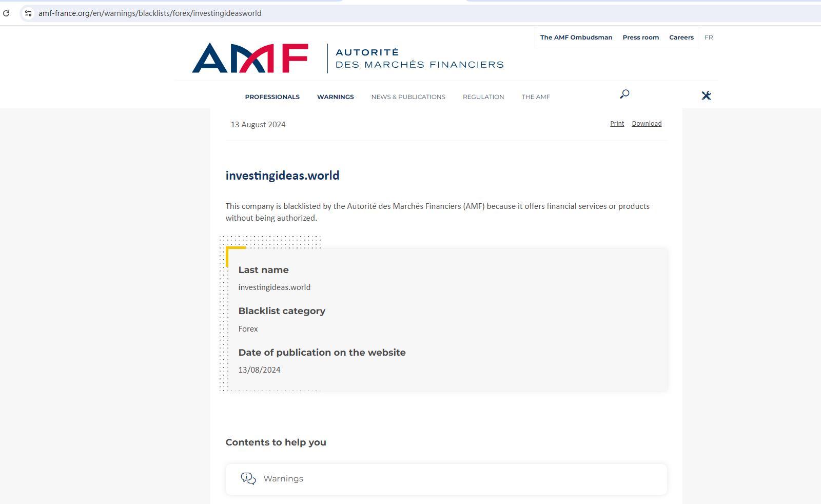The height and width of the screenshot is (504, 821).
Task: Click the AMF logo
Action: tap(250, 58)
